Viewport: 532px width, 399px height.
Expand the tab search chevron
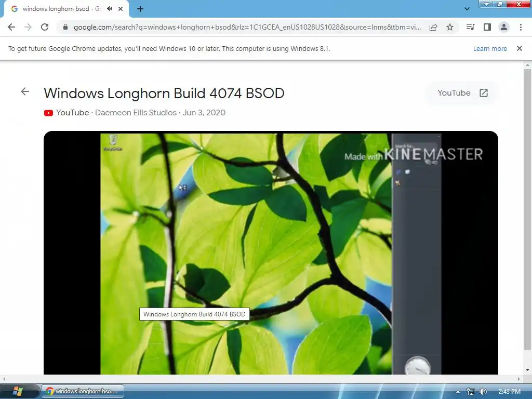point(467,9)
